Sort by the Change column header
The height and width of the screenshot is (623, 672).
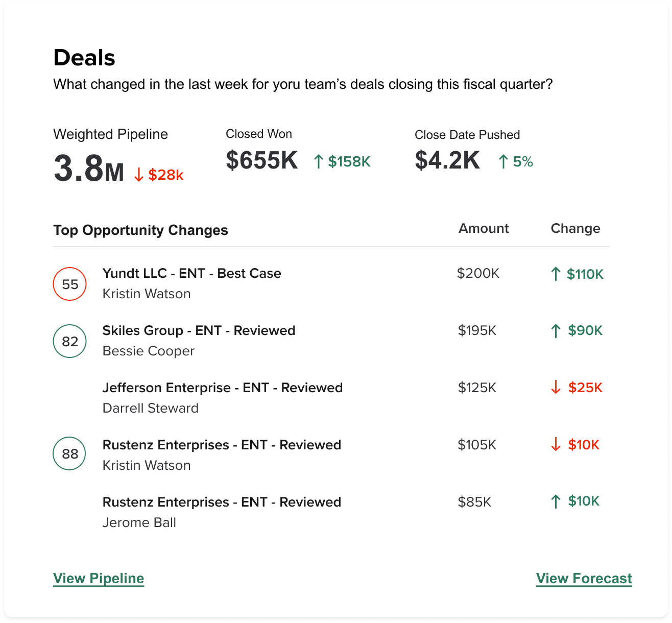click(575, 229)
